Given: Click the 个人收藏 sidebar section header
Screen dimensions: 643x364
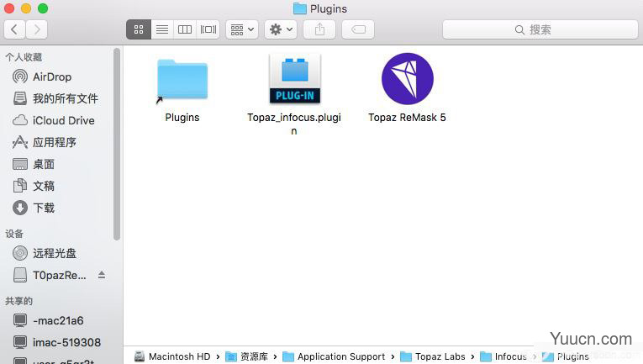Looking at the screenshot, I should click(x=24, y=57).
